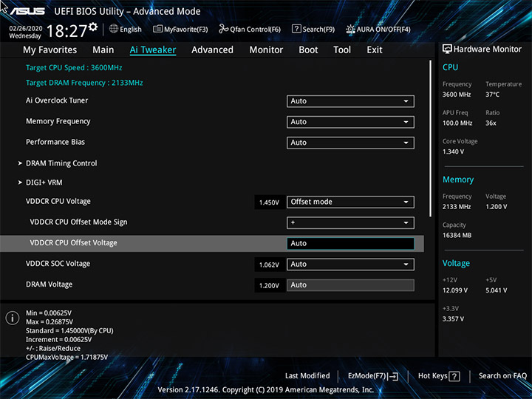Switch to the Main tab
This screenshot has width=532, height=399.
pyautogui.click(x=103, y=50)
